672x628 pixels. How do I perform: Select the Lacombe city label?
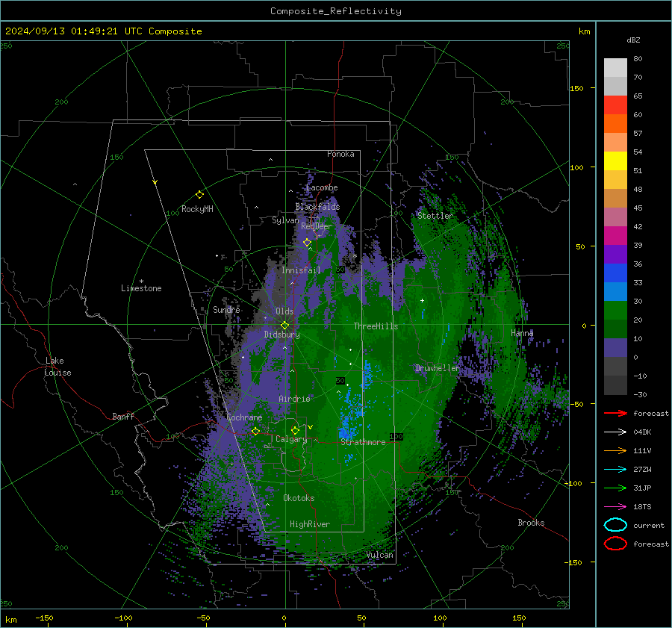pyautogui.click(x=322, y=187)
